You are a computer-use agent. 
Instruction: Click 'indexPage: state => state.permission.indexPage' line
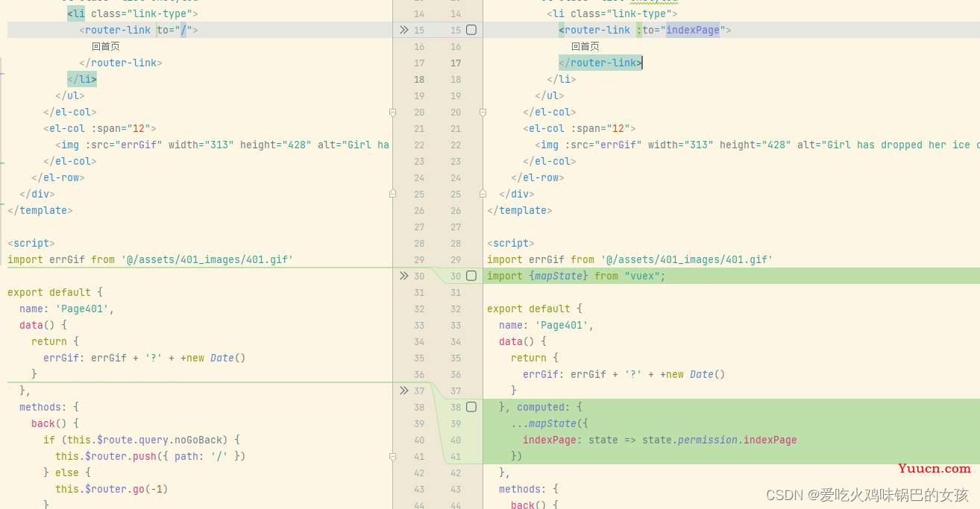[660, 440]
